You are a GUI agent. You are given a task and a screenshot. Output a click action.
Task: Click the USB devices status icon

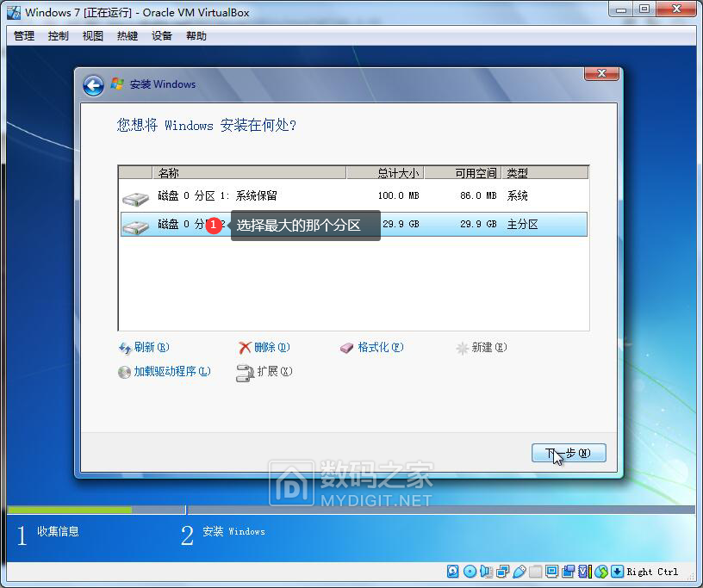(519, 572)
